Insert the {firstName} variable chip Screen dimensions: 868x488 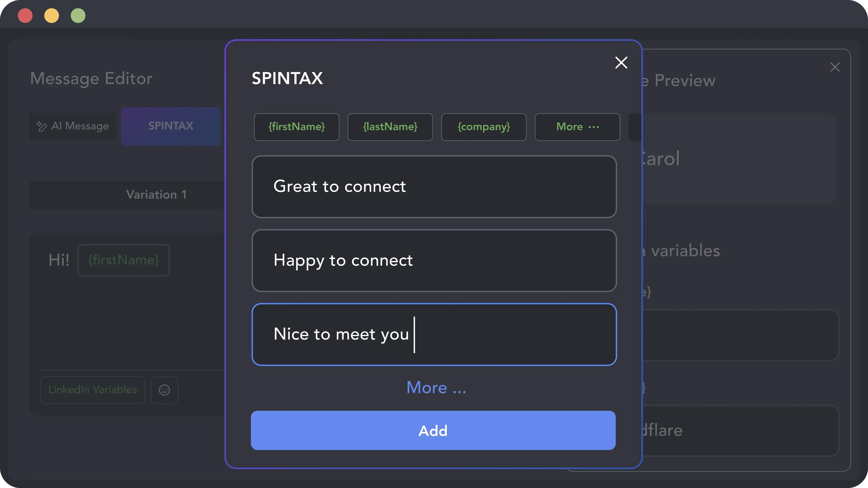tap(296, 127)
